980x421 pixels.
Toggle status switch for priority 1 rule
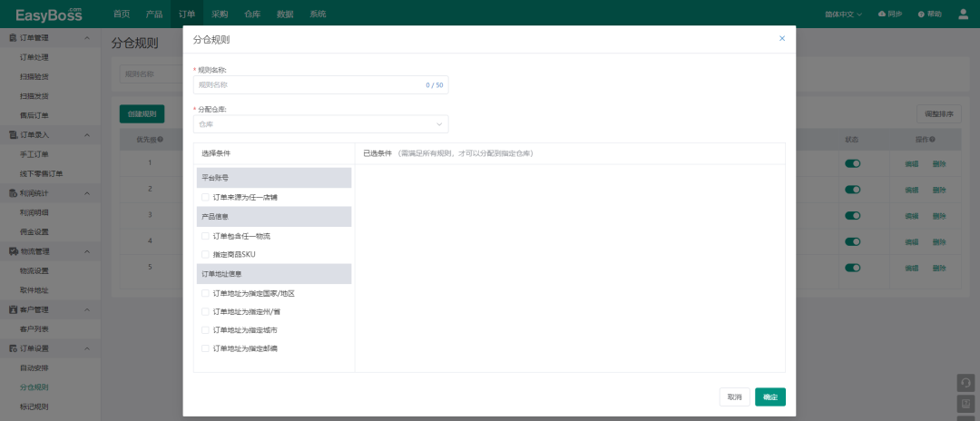tap(852, 163)
